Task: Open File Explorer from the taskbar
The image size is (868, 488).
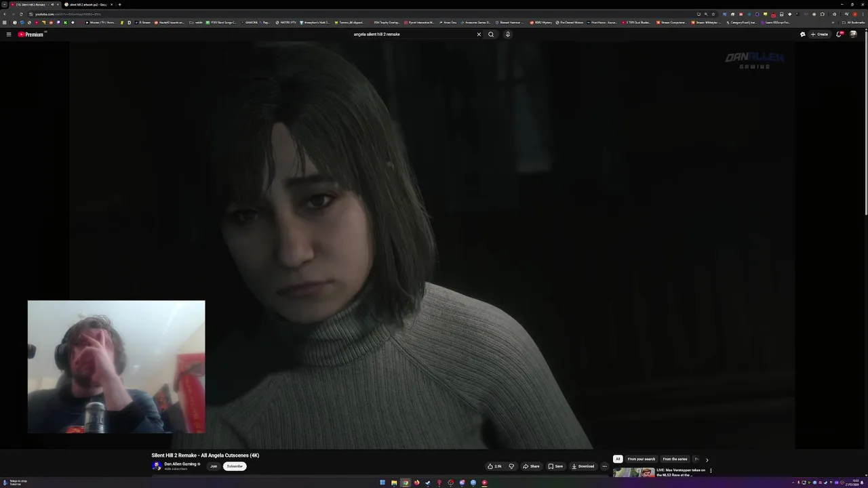Action: pos(394,483)
